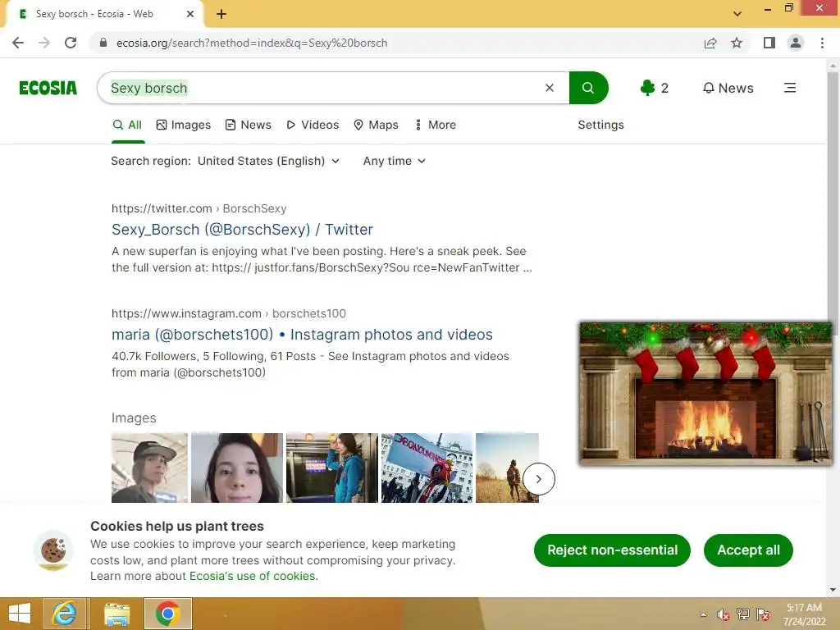
Task: Reject non-essential cookies
Action: [x=612, y=550]
